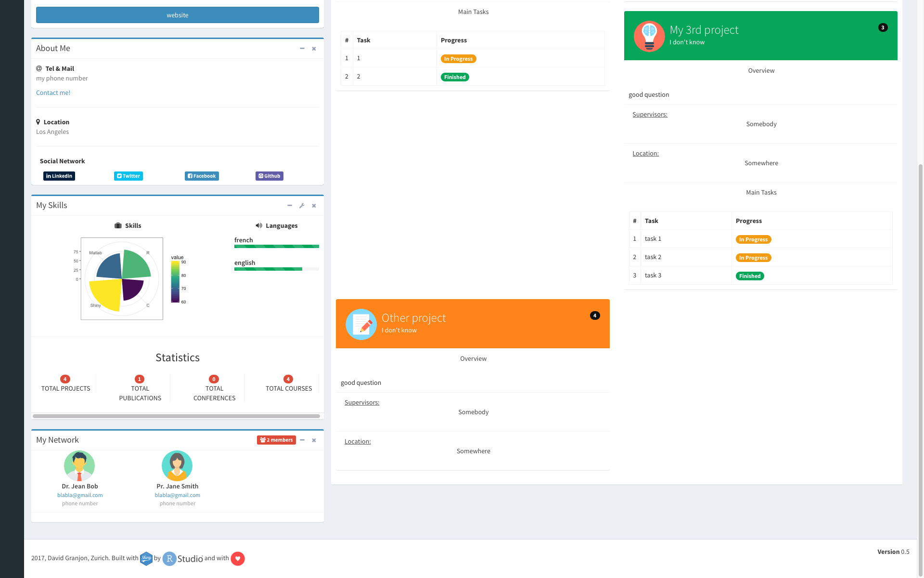Click the Tel & Mail at-sign icon
924x578 pixels.
pyautogui.click(x=39, y=68)
